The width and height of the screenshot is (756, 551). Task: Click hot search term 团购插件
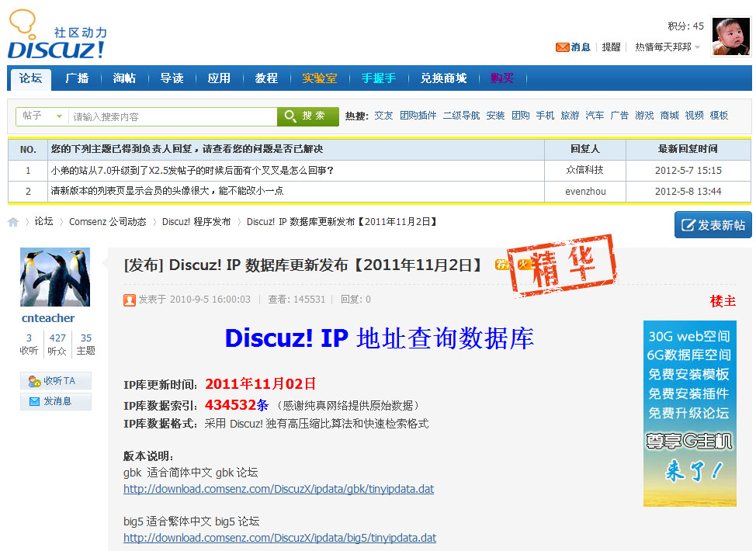pos(418,116)
